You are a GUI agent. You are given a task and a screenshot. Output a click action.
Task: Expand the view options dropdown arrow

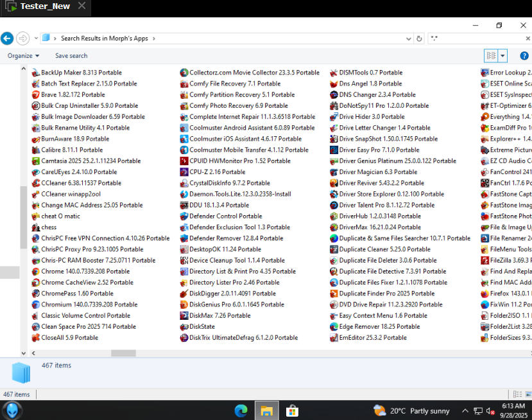[502, 56]
